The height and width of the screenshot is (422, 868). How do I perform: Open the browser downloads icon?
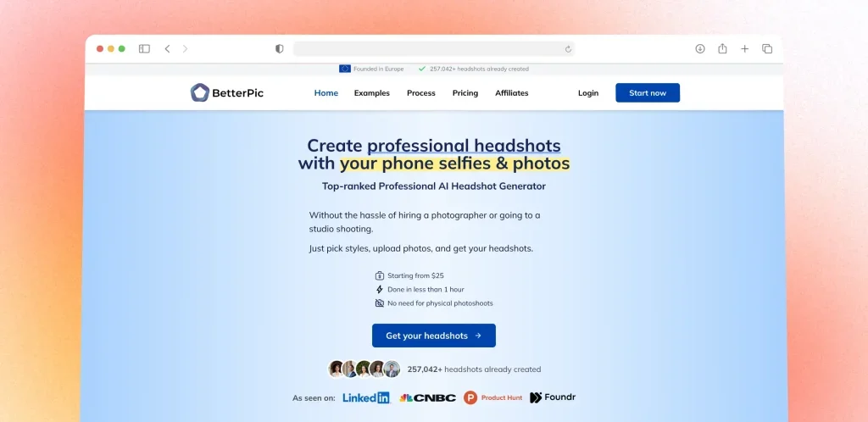point(700,48)
